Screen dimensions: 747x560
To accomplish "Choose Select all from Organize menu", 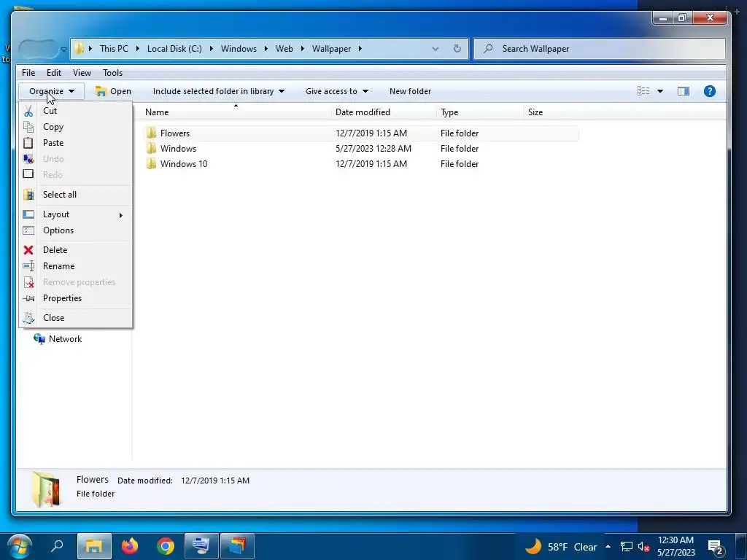I will coord(76,195).
